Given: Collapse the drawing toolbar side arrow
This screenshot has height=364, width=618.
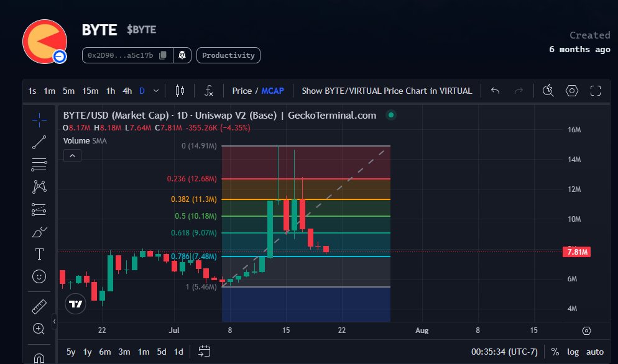Looking at the screenshot, I should tap(54, 322).
